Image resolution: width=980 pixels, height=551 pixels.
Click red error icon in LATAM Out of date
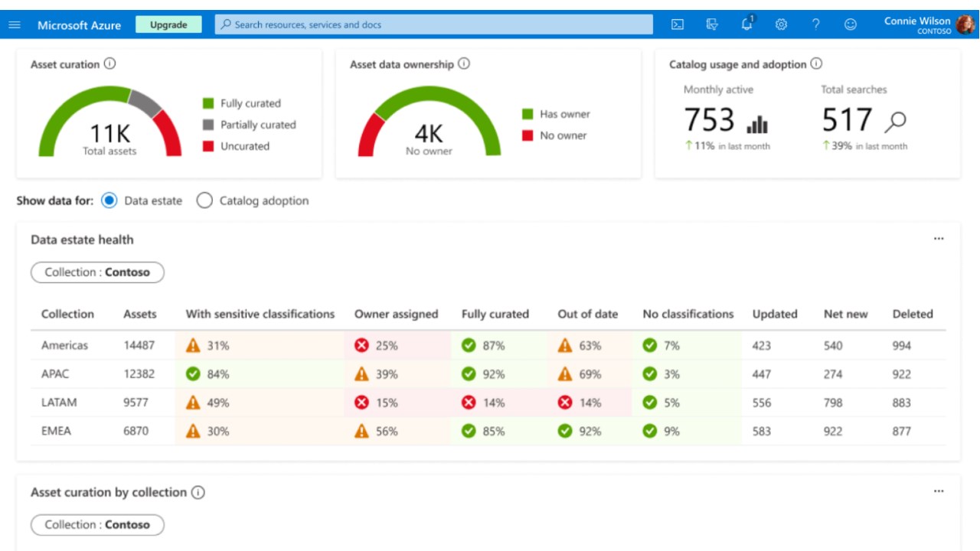[565, 403]
